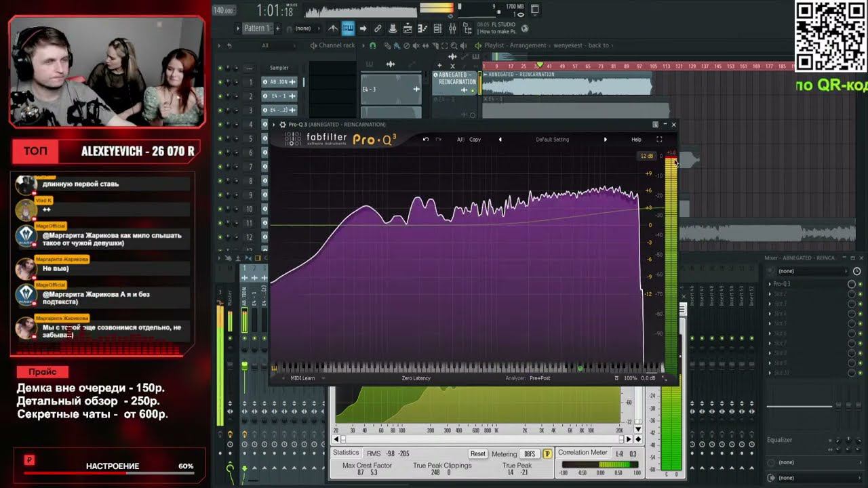This screenshot has width=868, height=488.
Task: Open the DBFS metering selector
Action: 530,454
